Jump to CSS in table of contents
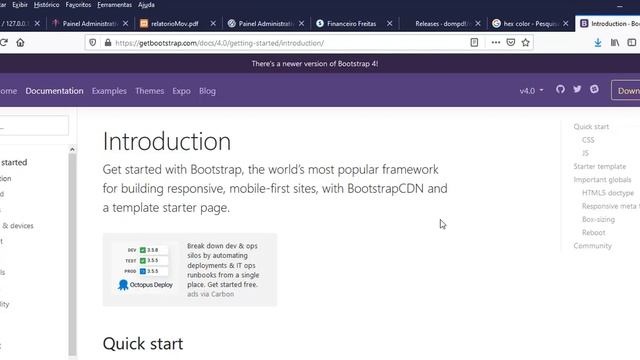Viewport: 640px width, 360px height. coord(588,140)
